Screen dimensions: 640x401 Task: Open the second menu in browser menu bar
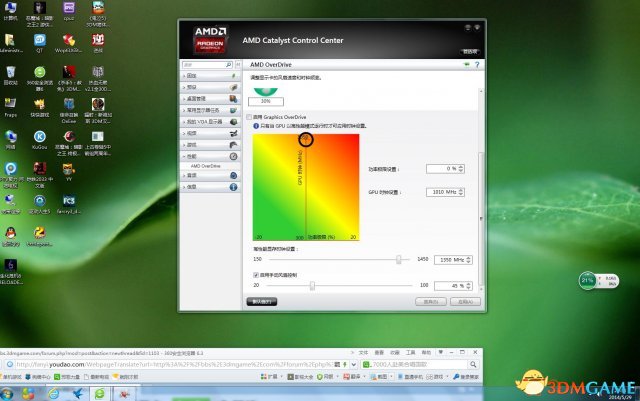(x=379, y=352)
